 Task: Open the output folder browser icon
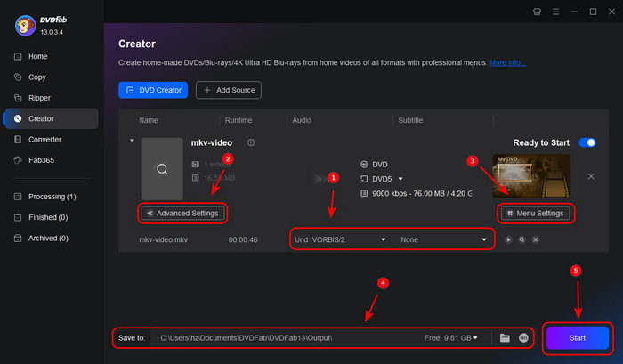[x=505, y=338]
